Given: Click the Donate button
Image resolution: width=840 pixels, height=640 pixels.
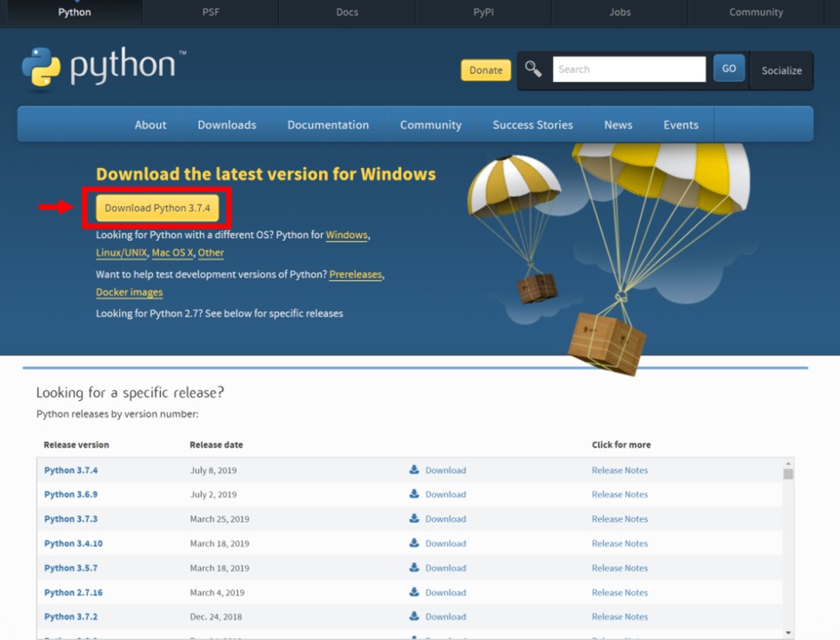Looking at the screenshot, I should pyautogui.click(x=486, y=70).
